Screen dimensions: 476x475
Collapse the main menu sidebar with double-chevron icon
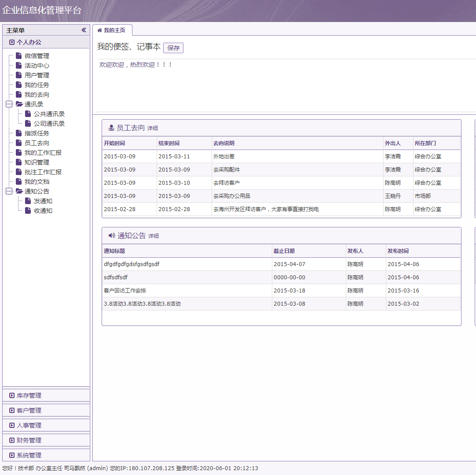(x=84, y=30)
